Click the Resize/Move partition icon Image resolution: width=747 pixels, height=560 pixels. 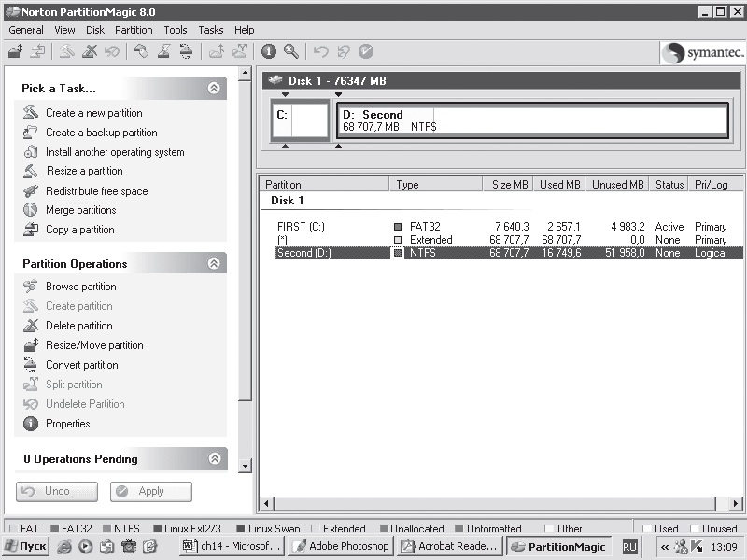coord(31,345)
